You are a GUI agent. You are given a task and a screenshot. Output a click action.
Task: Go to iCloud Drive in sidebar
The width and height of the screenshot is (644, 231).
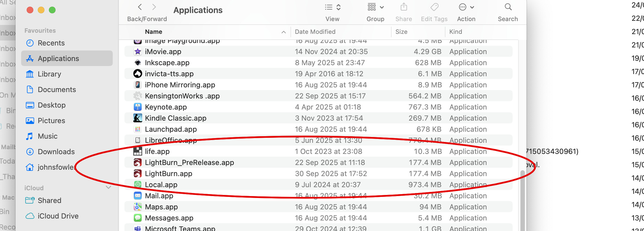[58, 216]
